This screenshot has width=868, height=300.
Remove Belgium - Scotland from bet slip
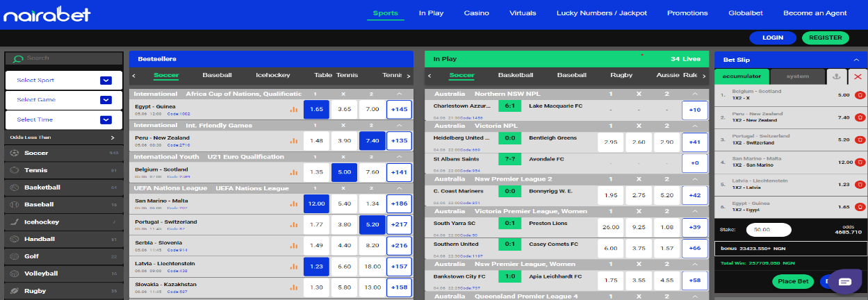pyautogui.click(x=860, y=95)
